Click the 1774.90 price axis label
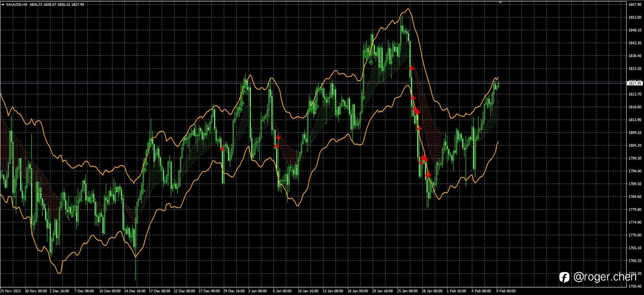Image resolution: width=644 pixels, height=295 pixels. pyautogui.click(x=634, y=222)
